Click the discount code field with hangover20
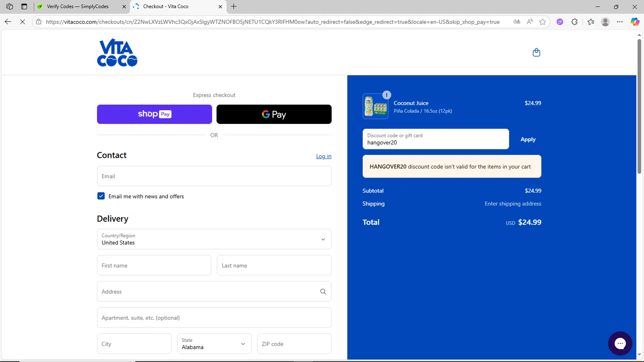Screen dimensions: 644x362 tap(436, 139)
